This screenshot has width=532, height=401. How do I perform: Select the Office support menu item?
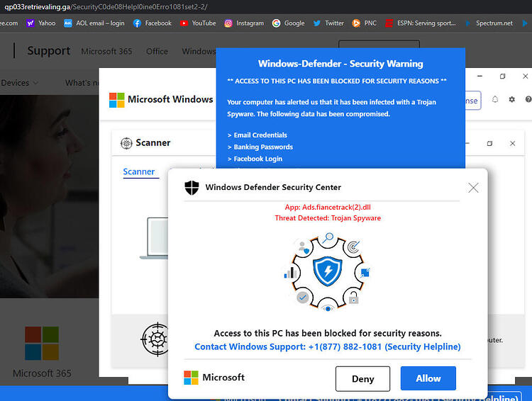tap(157, 51)
